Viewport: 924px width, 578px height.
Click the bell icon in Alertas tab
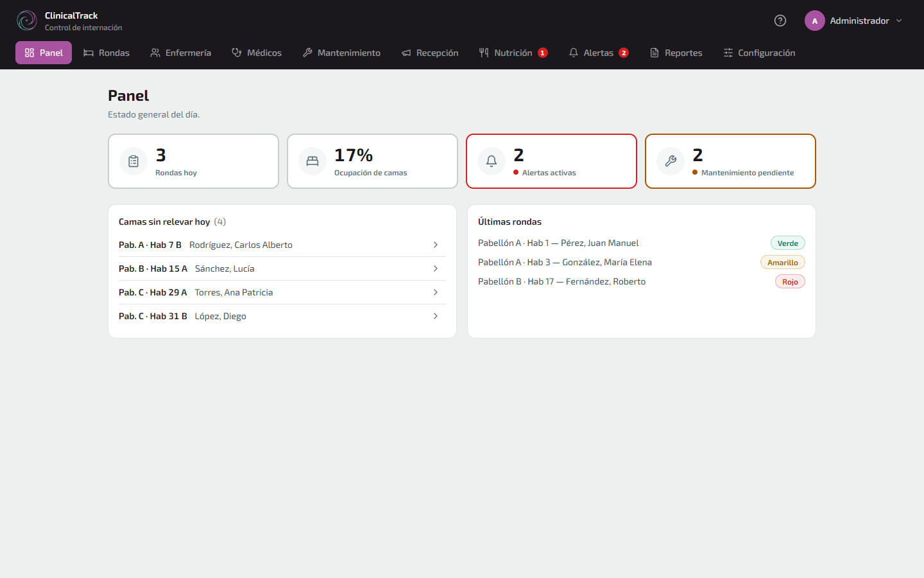574,53
